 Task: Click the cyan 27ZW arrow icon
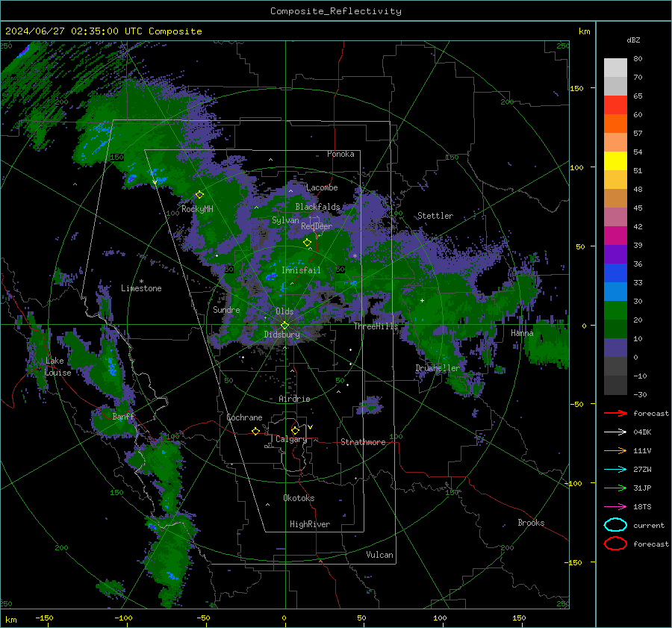(x=615, y=470)
